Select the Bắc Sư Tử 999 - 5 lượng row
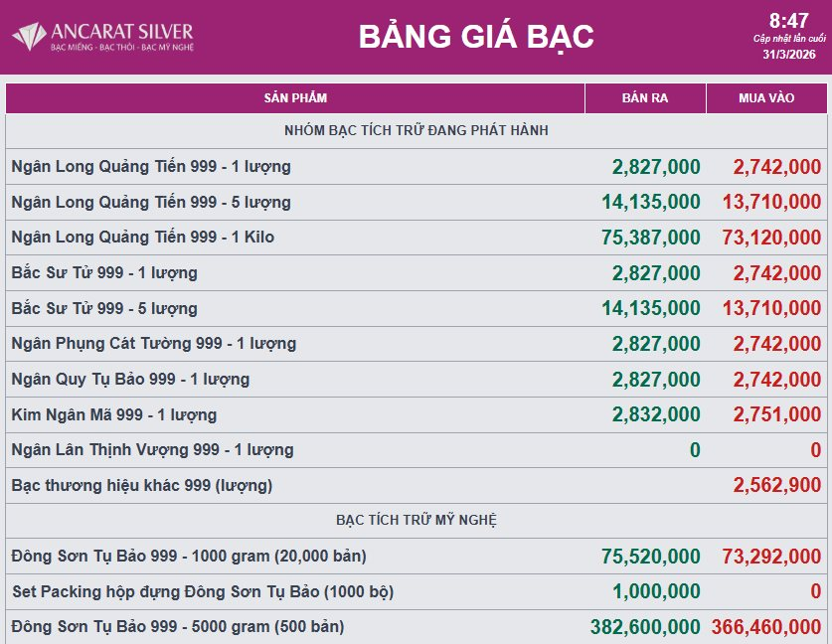The width and height of the screenshot is (832, 644). tap(104, 308)
